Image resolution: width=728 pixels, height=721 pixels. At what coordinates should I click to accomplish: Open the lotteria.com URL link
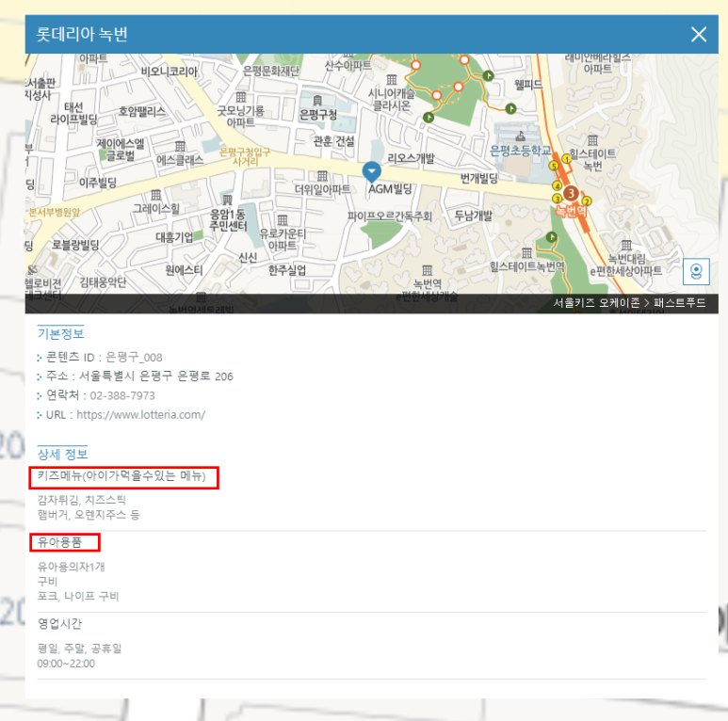(140, 415)
